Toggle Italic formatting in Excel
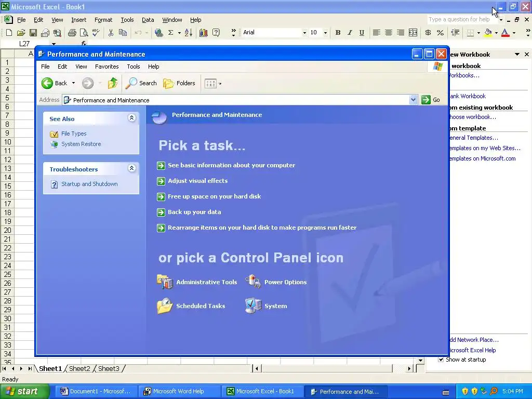 [350, 33]
